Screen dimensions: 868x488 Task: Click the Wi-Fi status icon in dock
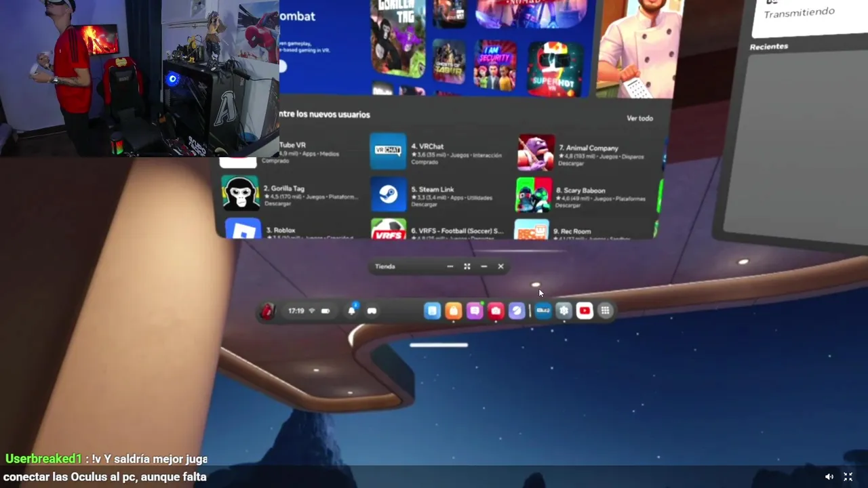[x=312, y=311]
